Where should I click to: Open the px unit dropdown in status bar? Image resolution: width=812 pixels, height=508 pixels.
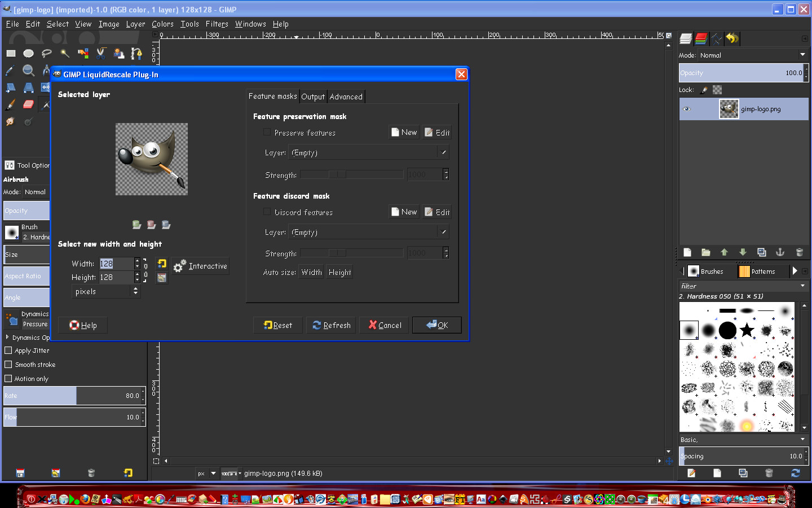tap(207, 474)
